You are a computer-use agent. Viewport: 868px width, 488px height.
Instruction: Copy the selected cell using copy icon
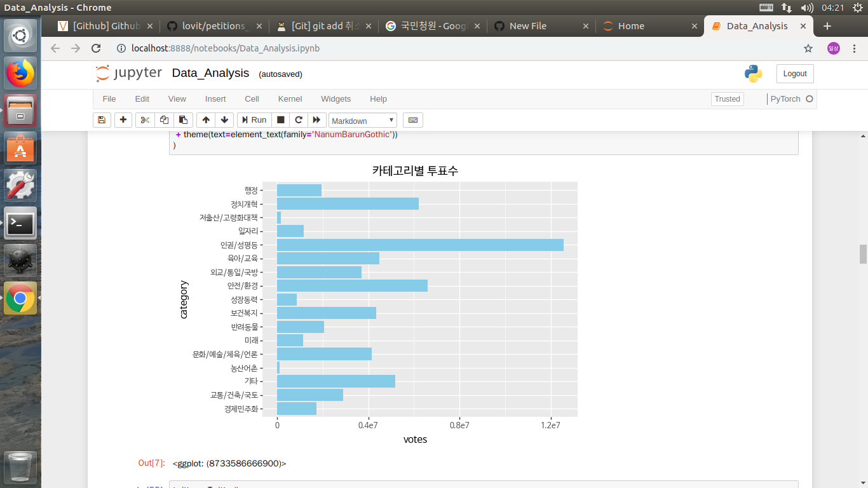(x=163, y=120)
